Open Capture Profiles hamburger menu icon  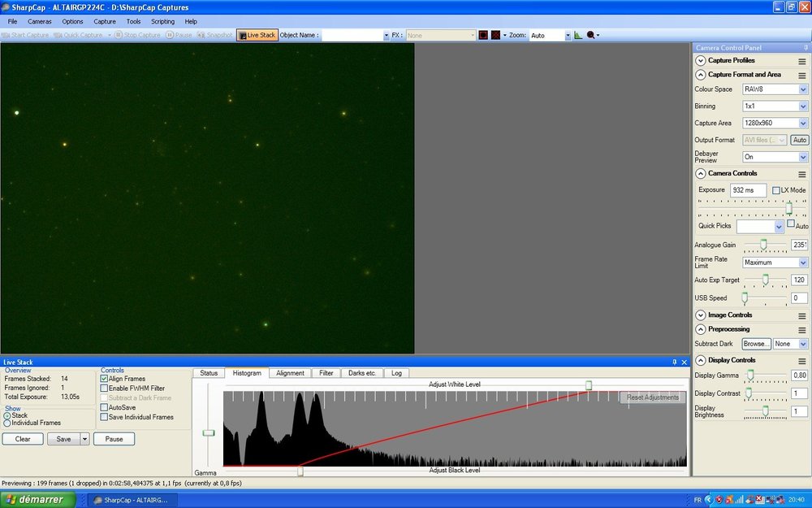[x=801, y=61]
